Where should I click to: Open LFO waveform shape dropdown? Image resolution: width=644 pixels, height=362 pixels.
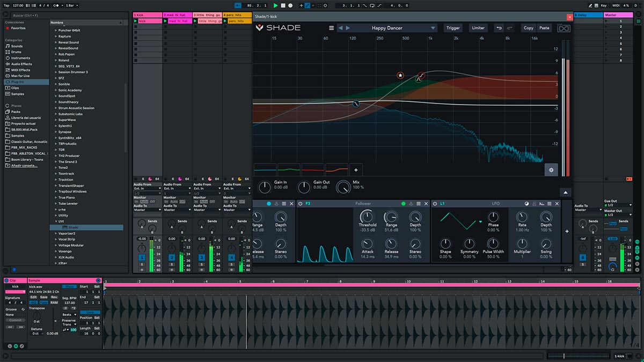click(x=481, y=221)
